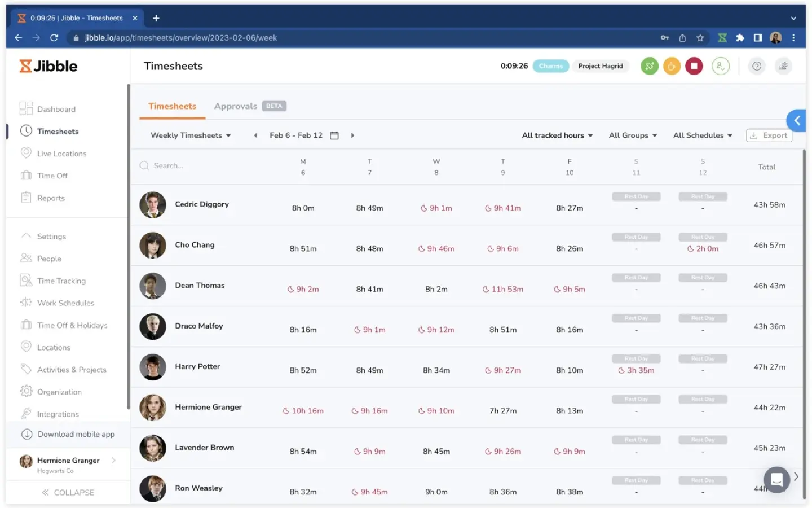Open the Integrations page
Screen dimensions: 812x508
point(56,413)
